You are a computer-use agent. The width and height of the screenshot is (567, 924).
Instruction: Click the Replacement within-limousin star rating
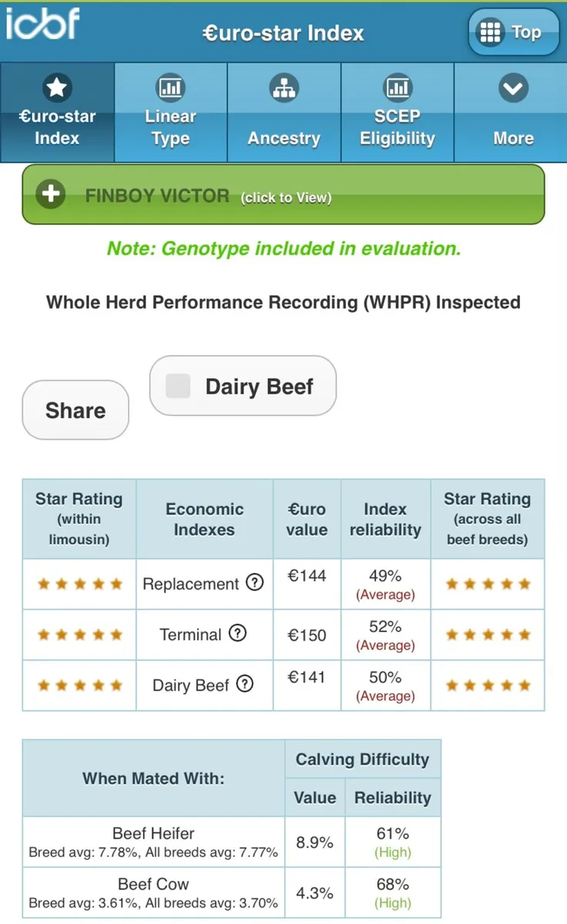pyautogui.click(x=79, y=584)
